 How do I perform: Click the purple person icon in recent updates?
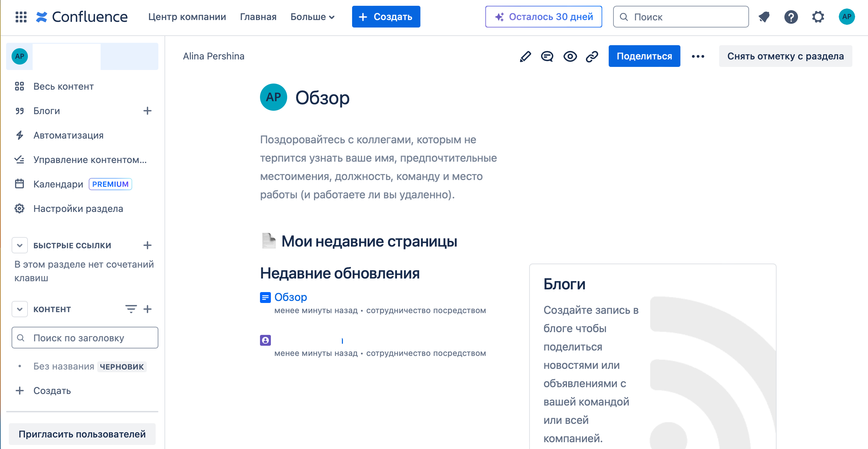[265, 340]
